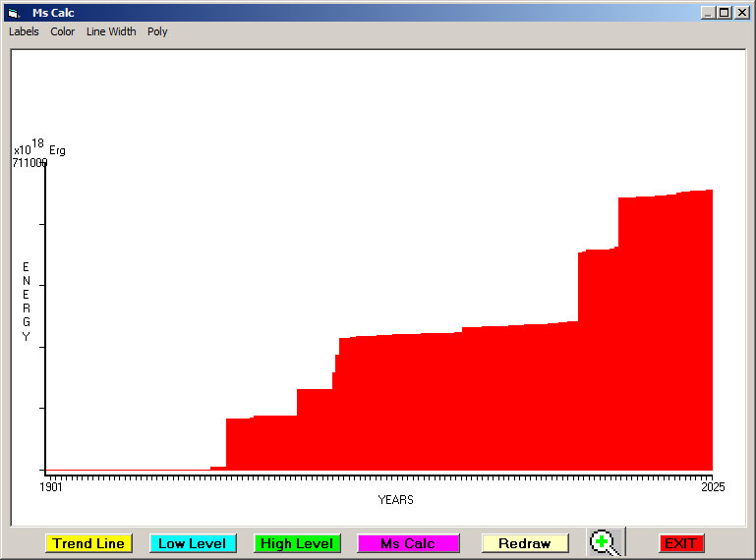The image size is (756, 560).
Task: Open the Line Width menu
Action: click(111, 31)
